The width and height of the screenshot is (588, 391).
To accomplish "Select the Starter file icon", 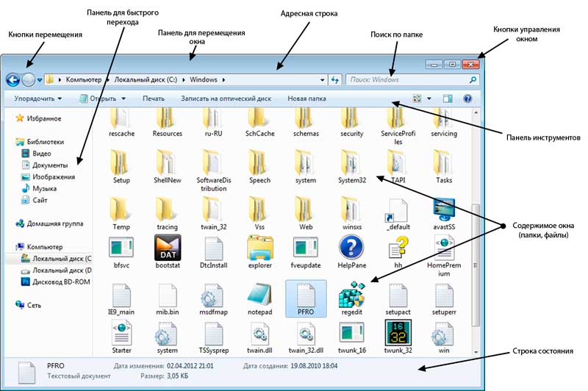I will click(121, 333).
